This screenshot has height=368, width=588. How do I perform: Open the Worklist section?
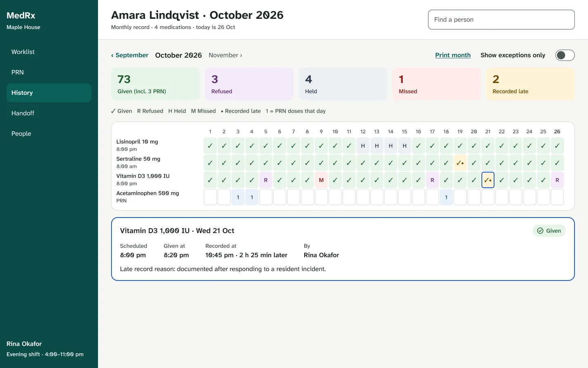49,52
